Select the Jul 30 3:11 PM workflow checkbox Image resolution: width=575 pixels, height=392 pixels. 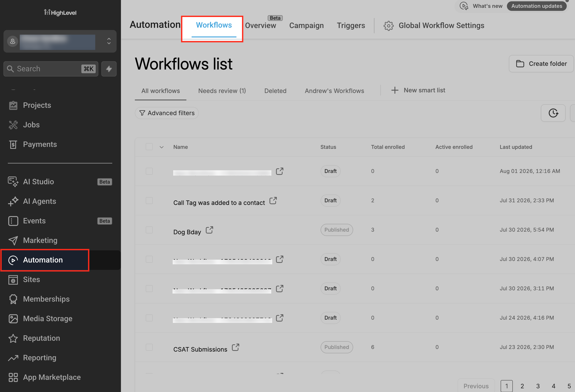click(x=149, y=288)
